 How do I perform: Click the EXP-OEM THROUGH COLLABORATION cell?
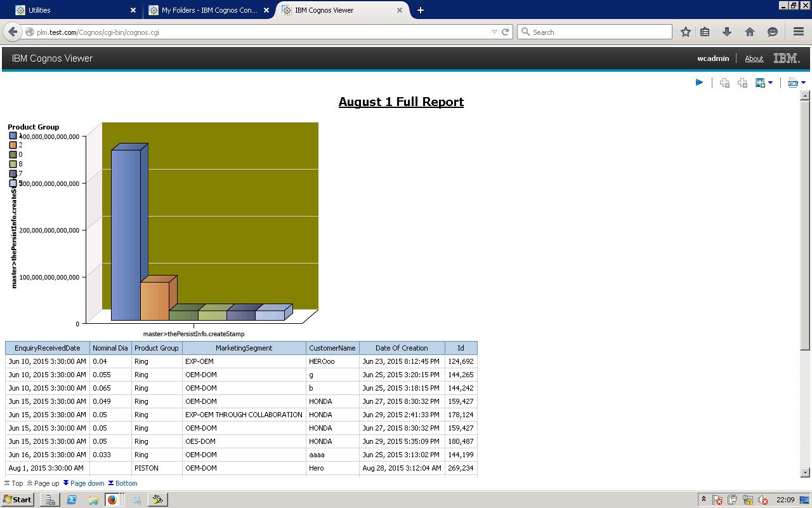(244, 415)
